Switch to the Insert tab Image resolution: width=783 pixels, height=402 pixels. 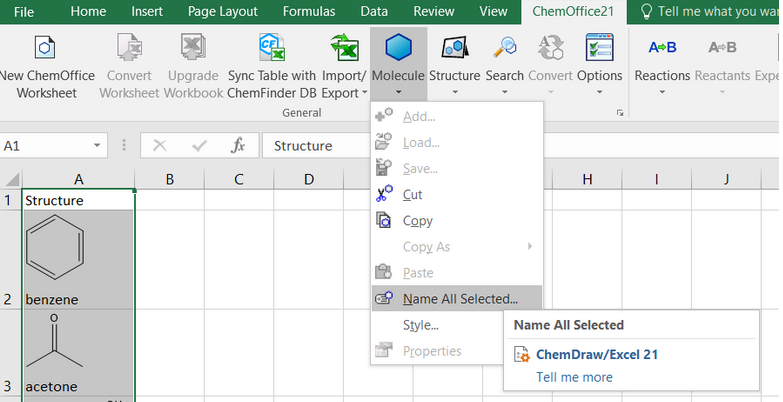tap(147, 11)
